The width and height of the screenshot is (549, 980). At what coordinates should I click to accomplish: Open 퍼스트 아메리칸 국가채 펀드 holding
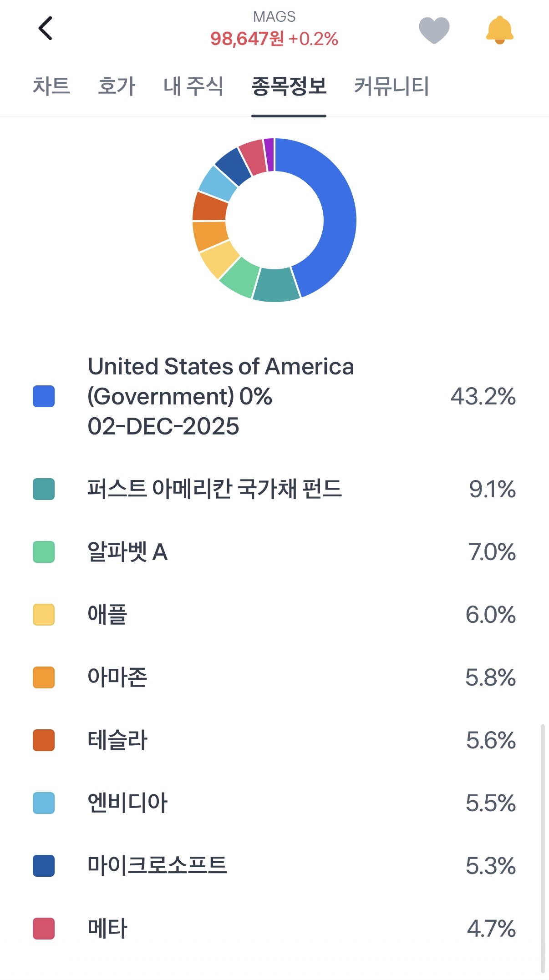click(x=214, y=489)
